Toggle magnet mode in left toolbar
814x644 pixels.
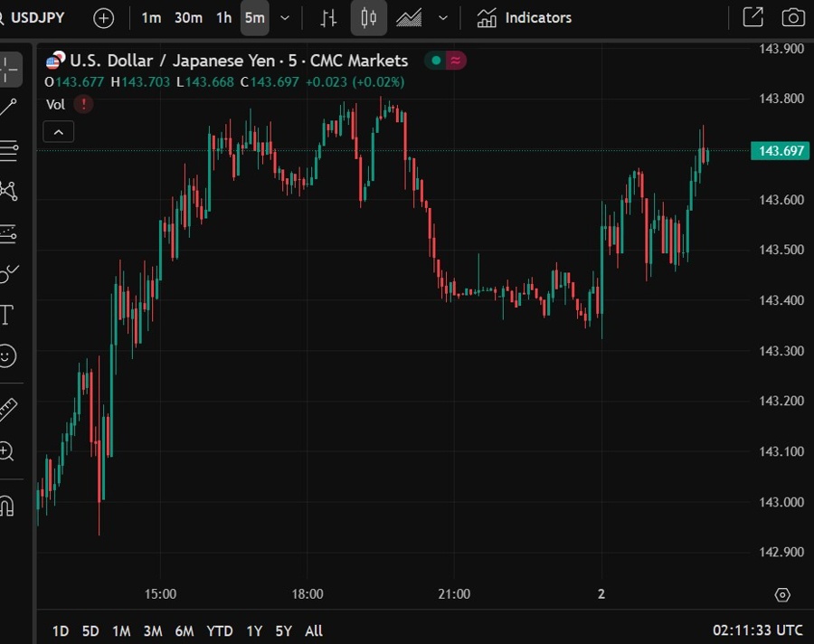click(7, 505)
